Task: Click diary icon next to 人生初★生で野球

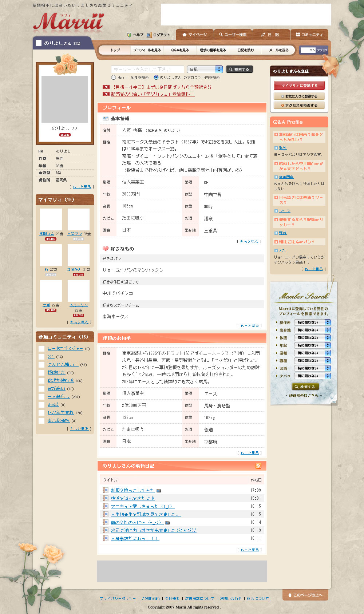Action: [106, 514]
